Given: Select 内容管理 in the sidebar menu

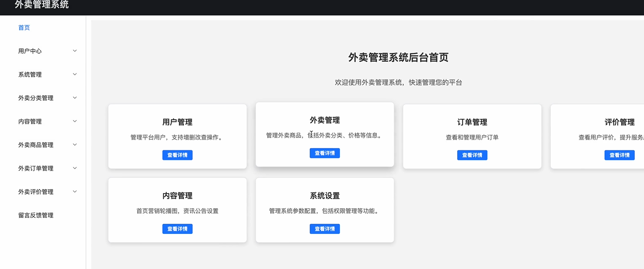Looking at the screenshot, I should click(x=30, y=121).
